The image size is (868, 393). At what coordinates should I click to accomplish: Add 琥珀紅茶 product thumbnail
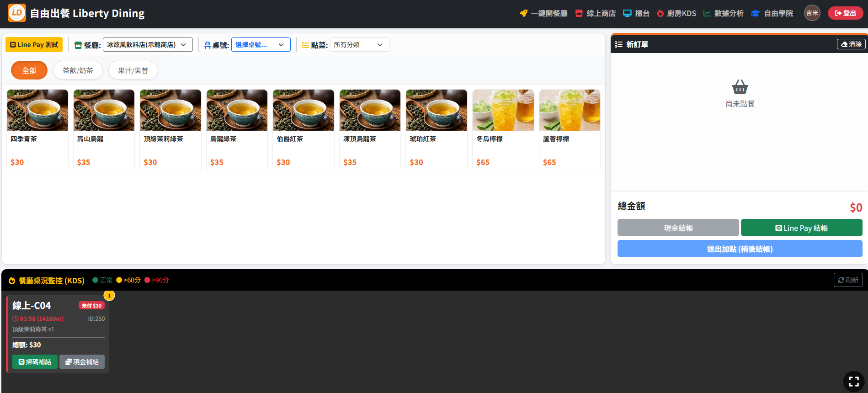click(x=437, y=110)
